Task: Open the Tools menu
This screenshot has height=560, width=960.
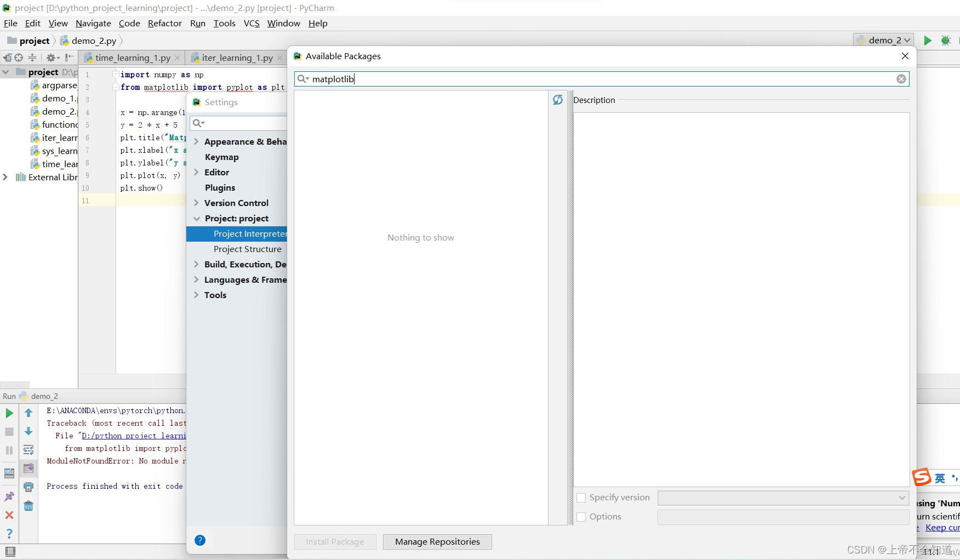Action: point(224,23)
